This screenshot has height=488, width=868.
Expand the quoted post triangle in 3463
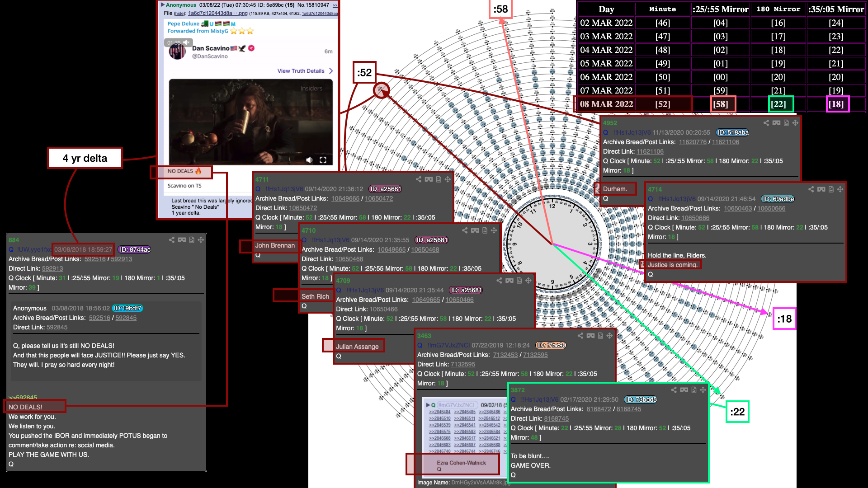point(428,405)
